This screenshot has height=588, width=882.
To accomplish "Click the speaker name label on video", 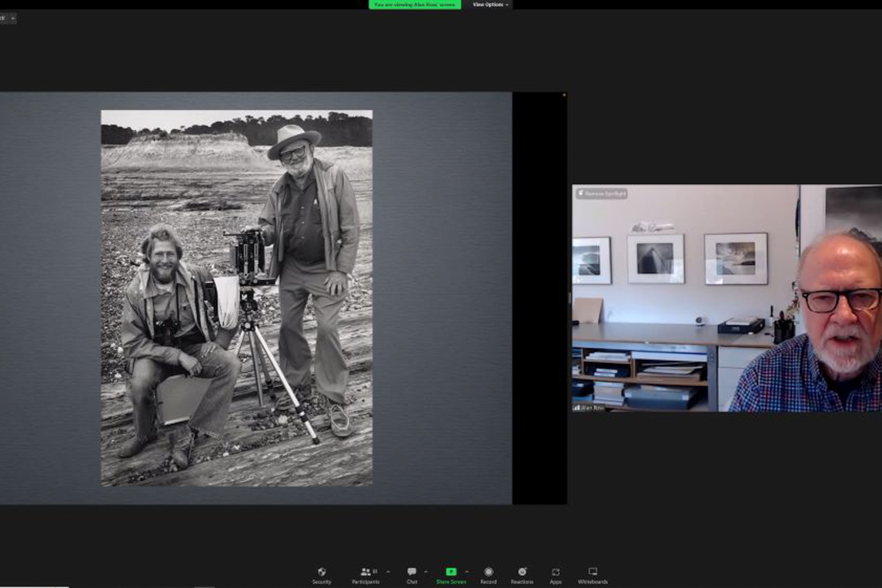I will coord(592,407).
